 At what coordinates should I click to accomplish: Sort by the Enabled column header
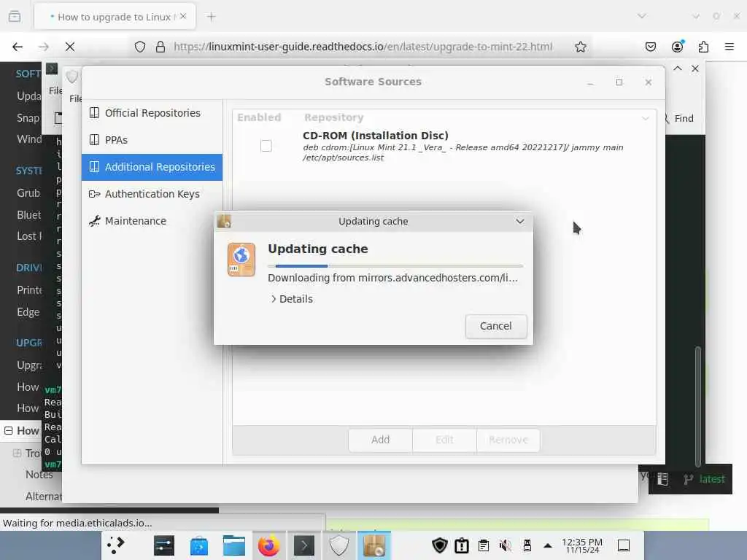(x=259, y=117)
